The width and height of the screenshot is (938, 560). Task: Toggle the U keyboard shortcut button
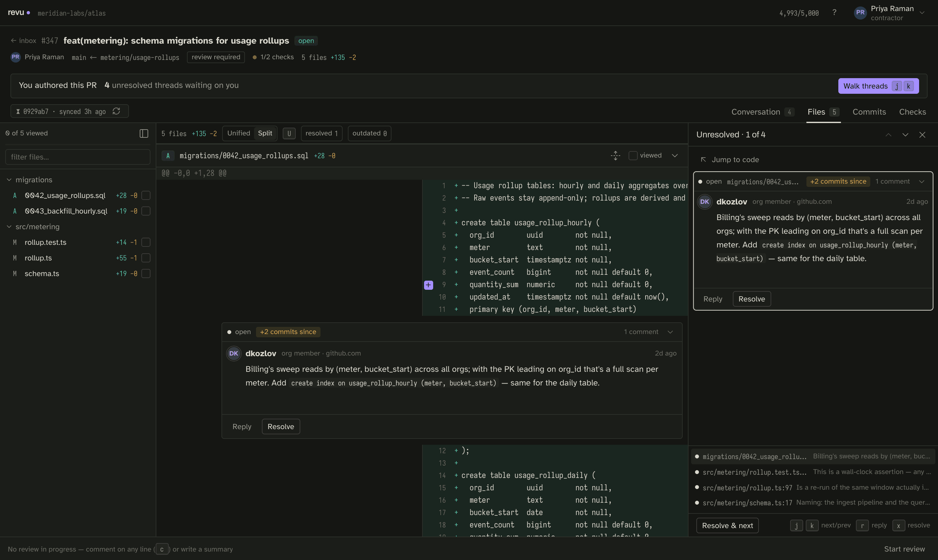pos(289,133)
